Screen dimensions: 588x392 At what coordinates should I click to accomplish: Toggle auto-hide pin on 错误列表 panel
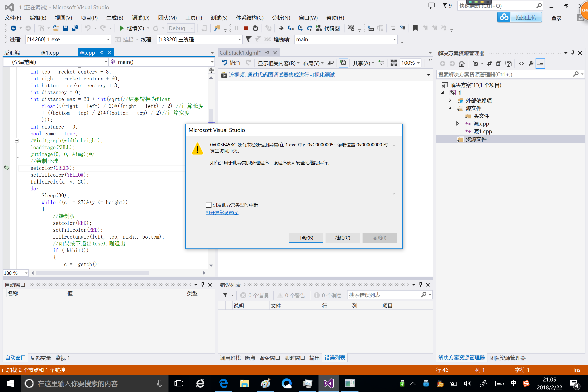pyautogui.click(x=421, y=285)
